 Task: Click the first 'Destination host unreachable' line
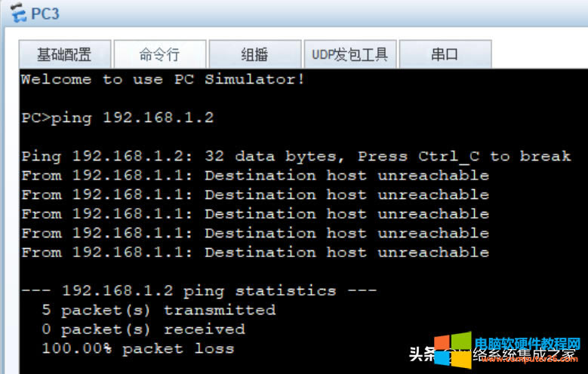pyautogui.click(x=254, y=176)
